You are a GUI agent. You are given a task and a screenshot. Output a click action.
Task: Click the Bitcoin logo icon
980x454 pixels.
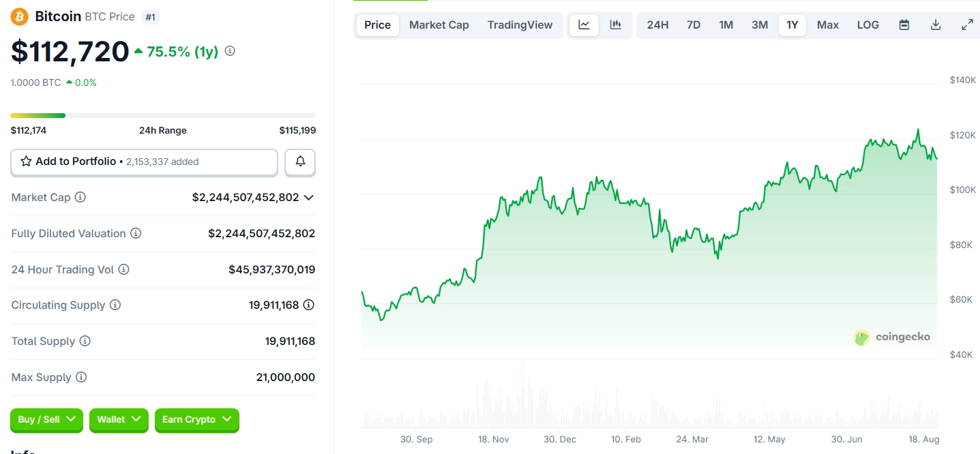(19, 16)
